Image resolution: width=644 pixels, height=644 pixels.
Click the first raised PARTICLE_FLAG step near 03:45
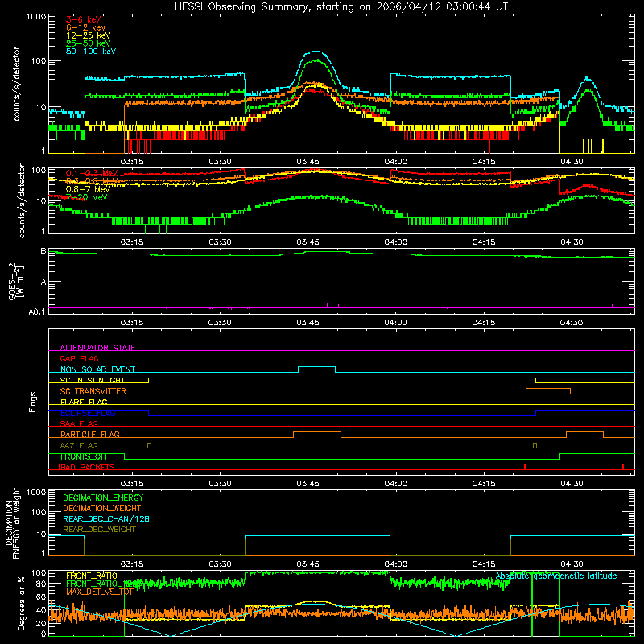[317, 432]
